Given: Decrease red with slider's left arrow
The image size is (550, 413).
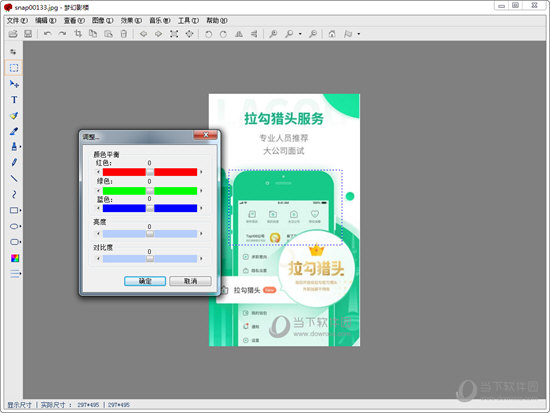Looking at the screenshot, I should pos(99,172).
